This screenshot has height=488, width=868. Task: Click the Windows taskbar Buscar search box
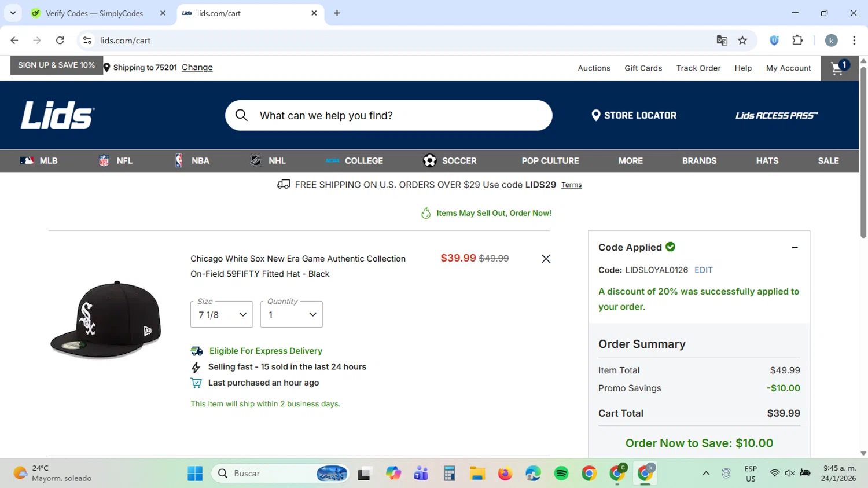pos(281,474)
